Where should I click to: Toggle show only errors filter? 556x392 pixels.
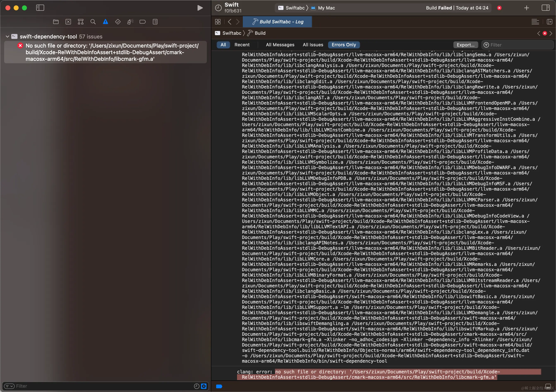point(204,386)
